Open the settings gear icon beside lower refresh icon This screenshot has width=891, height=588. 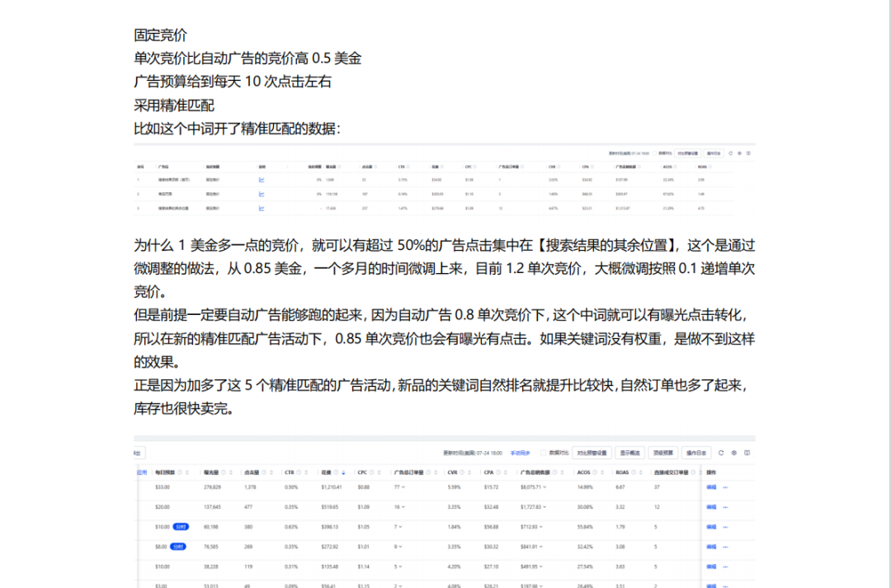tap(733, 453)
